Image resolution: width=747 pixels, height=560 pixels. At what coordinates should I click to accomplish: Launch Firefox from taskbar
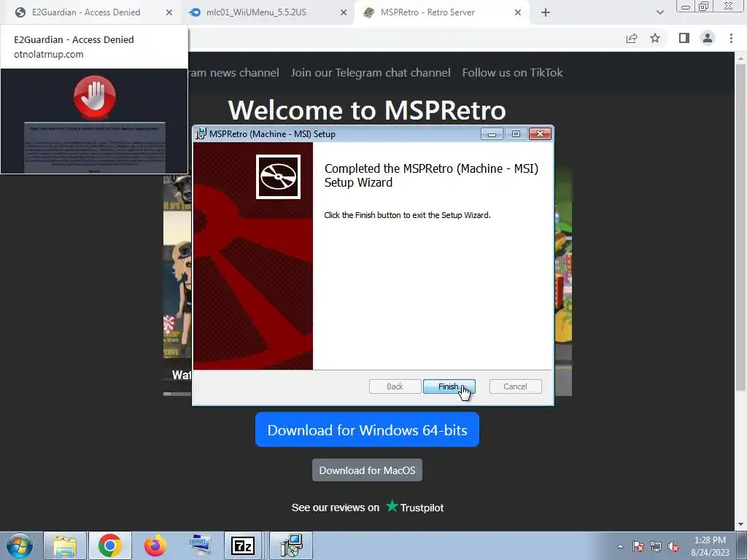pos(155,545)
